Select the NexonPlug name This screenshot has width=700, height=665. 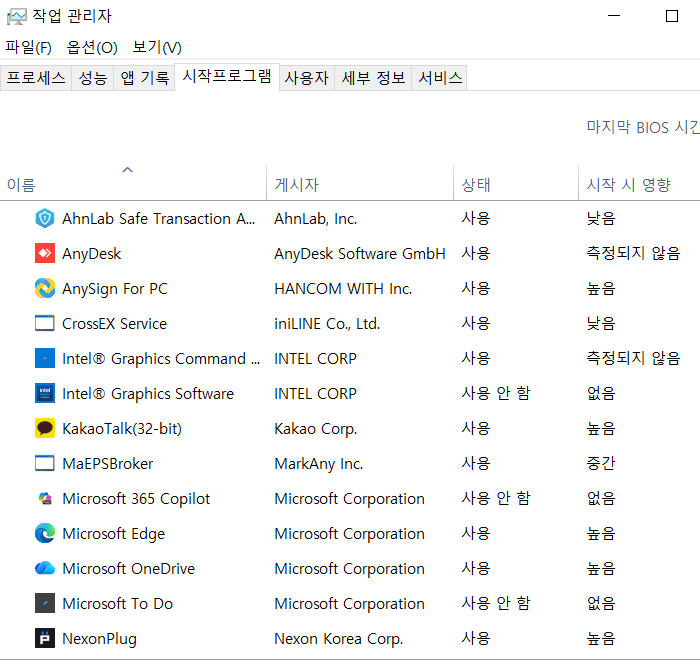click(100, 638)
